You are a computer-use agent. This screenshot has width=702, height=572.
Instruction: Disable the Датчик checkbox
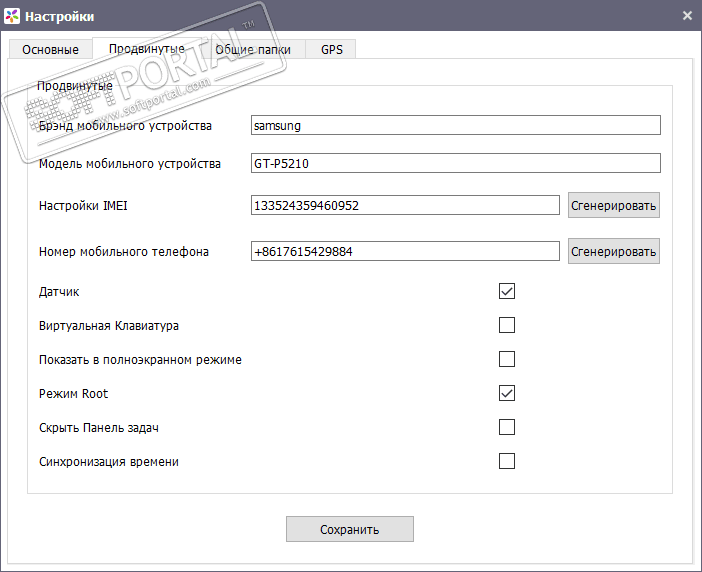pyautogui.click(x=507, y=291)
